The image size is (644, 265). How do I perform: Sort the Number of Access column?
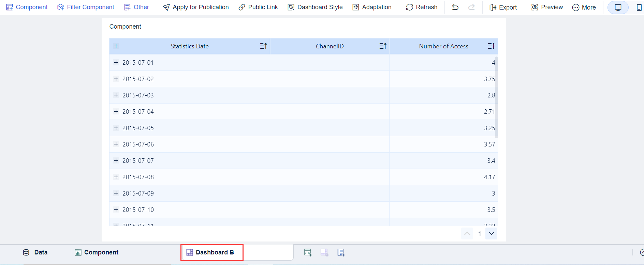[x=491, y=46]
